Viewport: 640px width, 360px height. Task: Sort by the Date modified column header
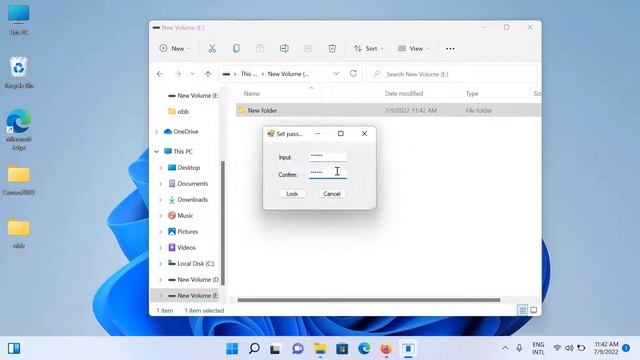pos(404,93)
